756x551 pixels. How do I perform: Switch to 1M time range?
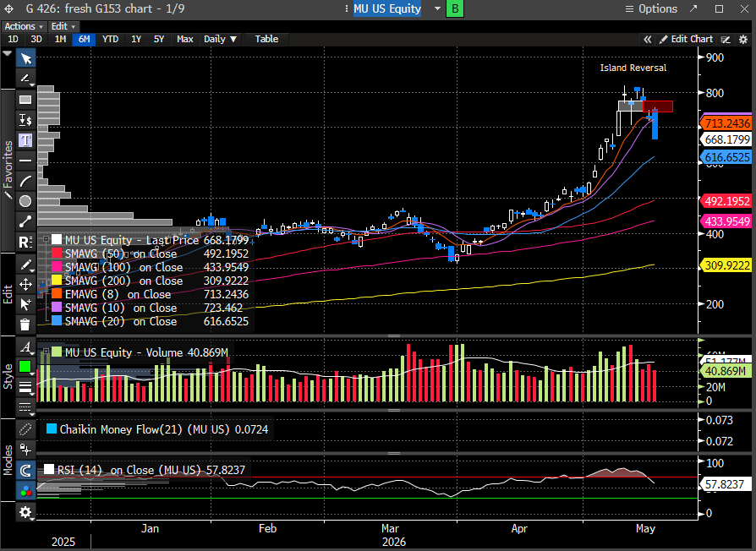point(60,40)
